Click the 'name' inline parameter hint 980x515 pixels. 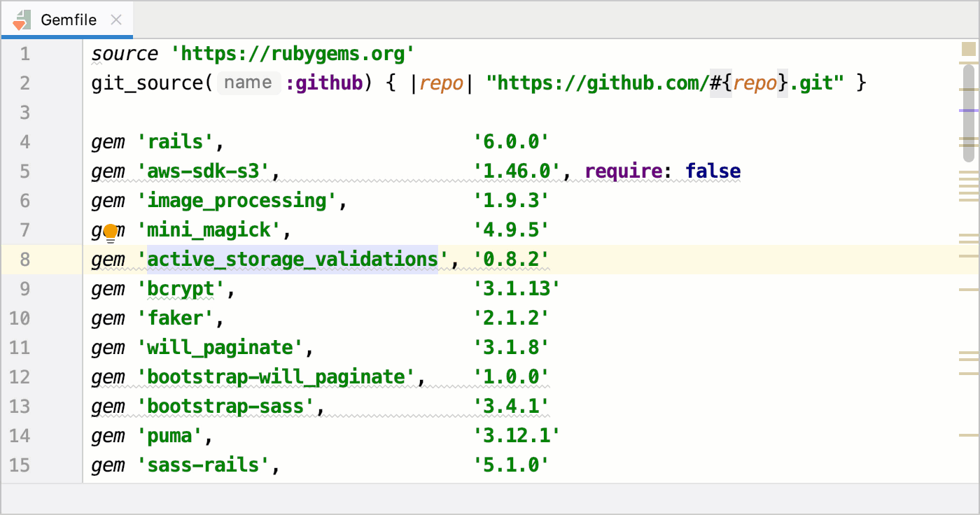(248, 83)
